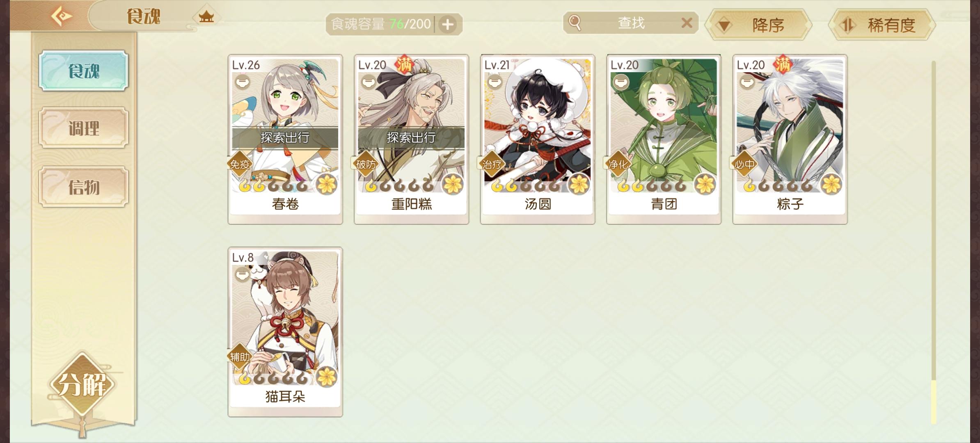Tap the 辅助 badge on 猫耳朵

[x=239, y=357]
